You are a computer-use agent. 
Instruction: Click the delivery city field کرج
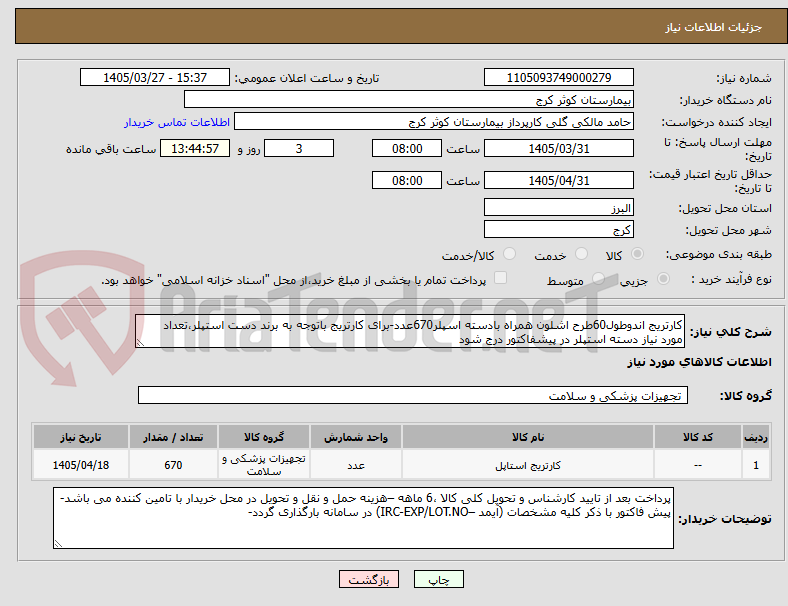pos(559,230)
